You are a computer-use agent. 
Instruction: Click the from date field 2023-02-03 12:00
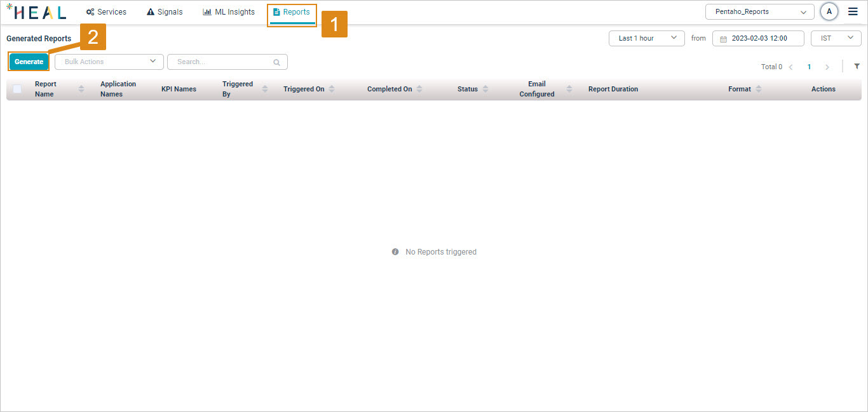click(x=758, y=38)
